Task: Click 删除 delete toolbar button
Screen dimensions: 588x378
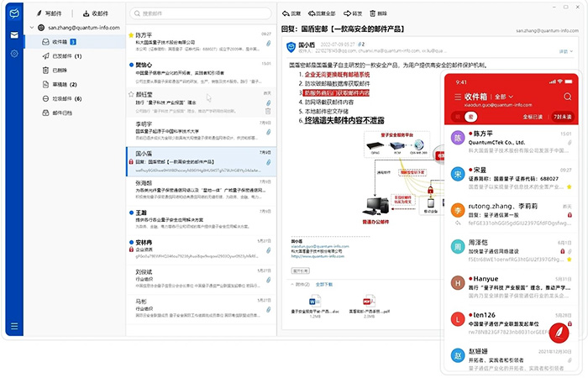Action: point(378,13)
